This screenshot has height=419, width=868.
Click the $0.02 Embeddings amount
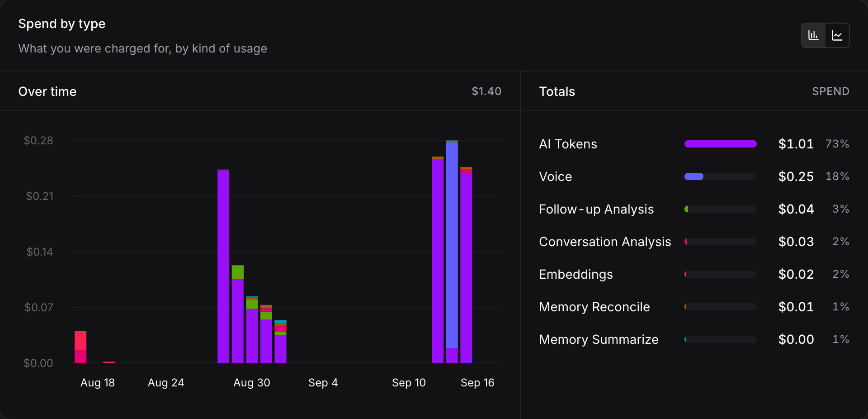(x=796, y=274)
